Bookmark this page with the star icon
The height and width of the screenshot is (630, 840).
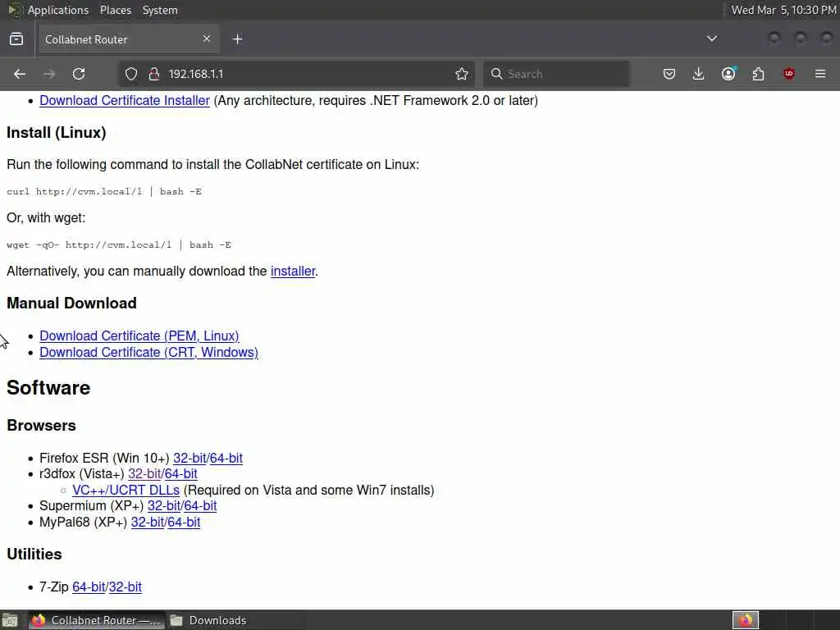pyautogui.click(x=462, y=74)
